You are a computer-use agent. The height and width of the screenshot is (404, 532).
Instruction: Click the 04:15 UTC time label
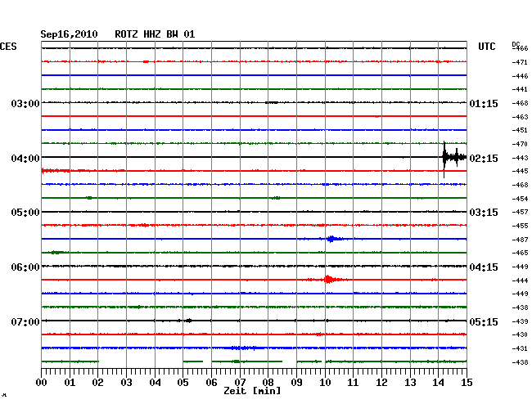(x=484, y=267)
